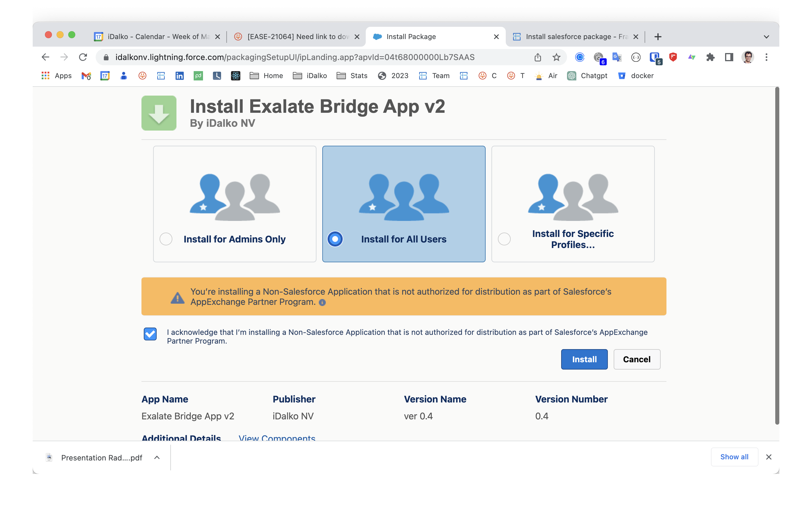812x517 pixels.
Task: Click the warning info icon in banner
Action: pyautogui.click(x=322, y=302)
